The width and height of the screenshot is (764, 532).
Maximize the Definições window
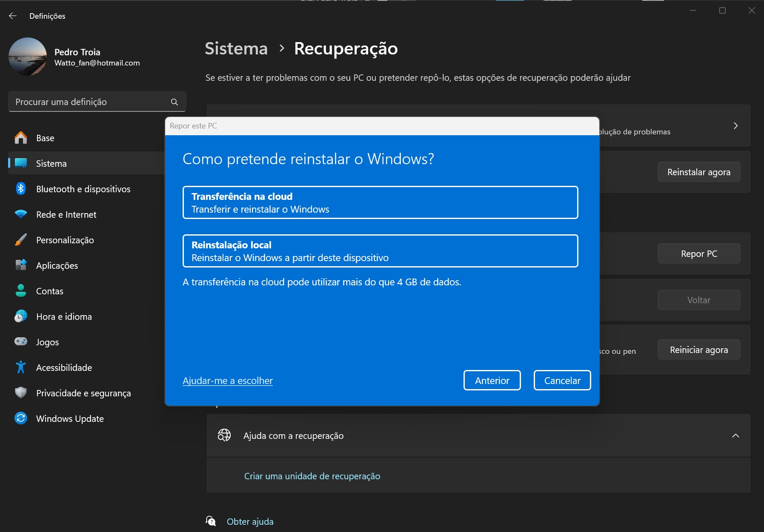[x=722, y=11]
